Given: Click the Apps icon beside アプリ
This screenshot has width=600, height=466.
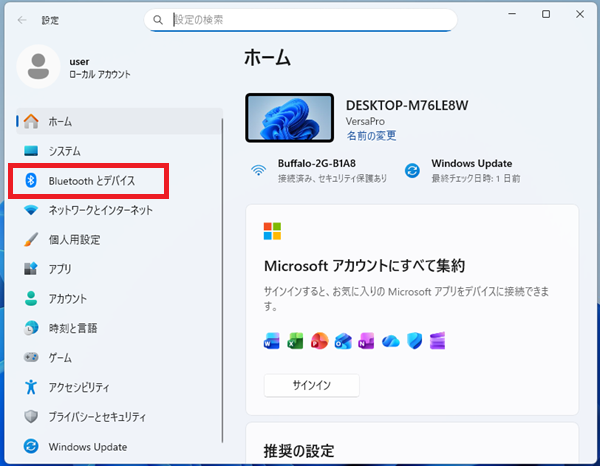Looking at the screenshot, I should 31,269.
